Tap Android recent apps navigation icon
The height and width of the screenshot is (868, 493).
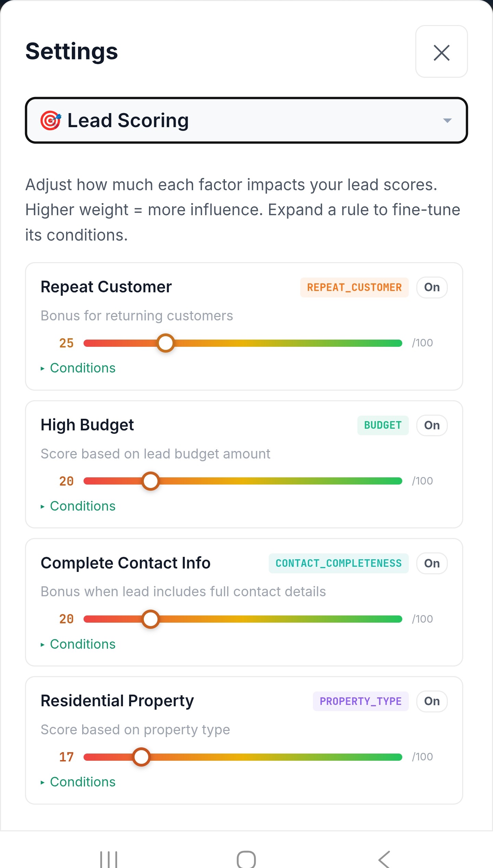[x=109, y=859]
